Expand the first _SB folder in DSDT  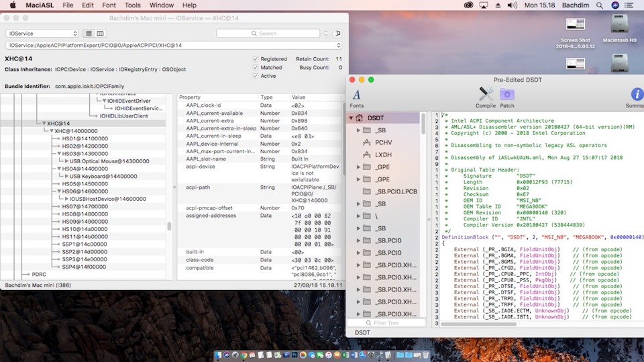(x=358, y=130)
